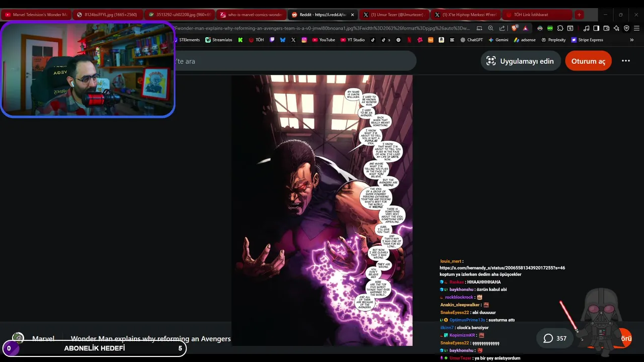
Task: Click Oturum aç login button
Action: (588, 61)
